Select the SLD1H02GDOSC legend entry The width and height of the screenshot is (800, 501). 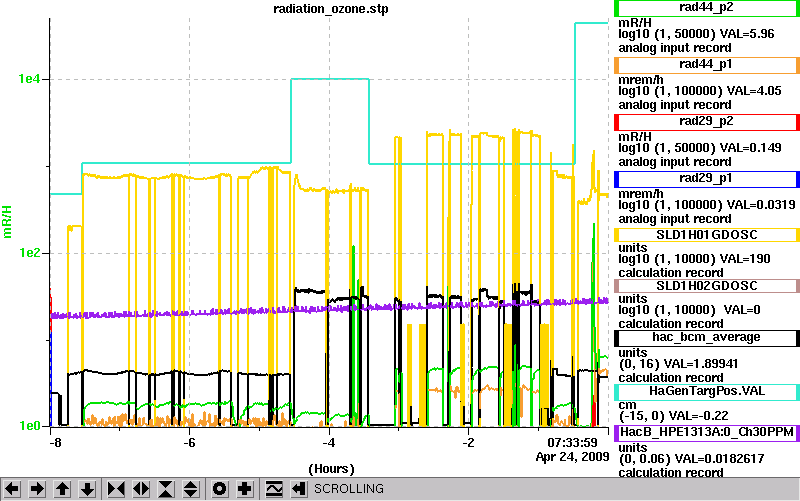pos(706,286)
